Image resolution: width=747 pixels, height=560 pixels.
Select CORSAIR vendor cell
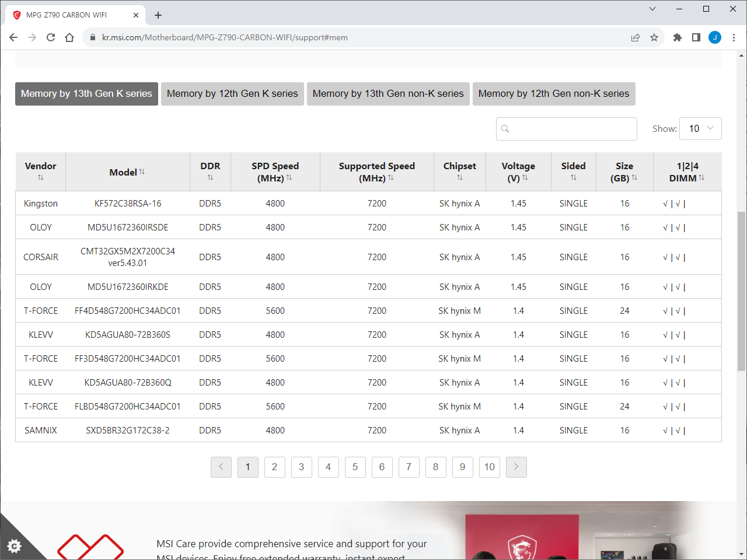point(41,257)
